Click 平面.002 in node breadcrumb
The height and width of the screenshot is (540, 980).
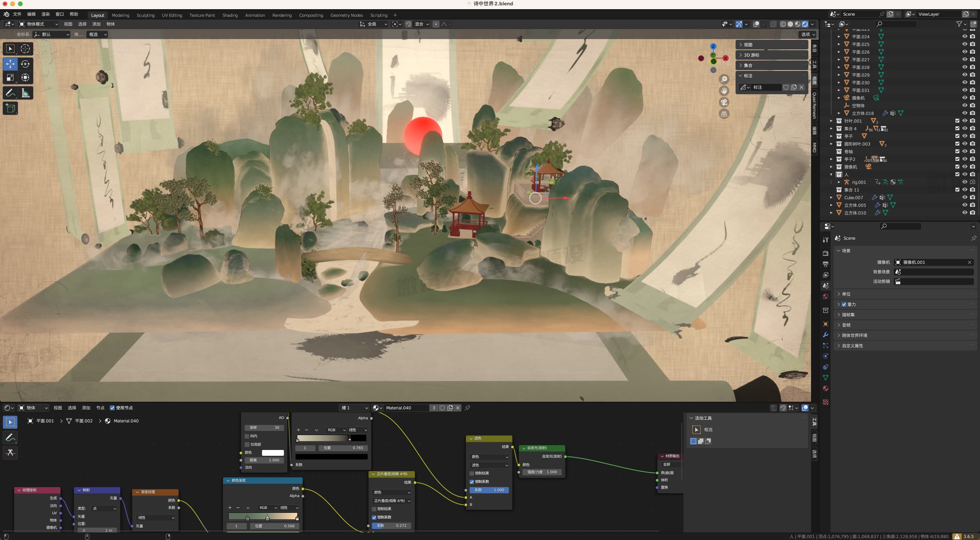84,421
